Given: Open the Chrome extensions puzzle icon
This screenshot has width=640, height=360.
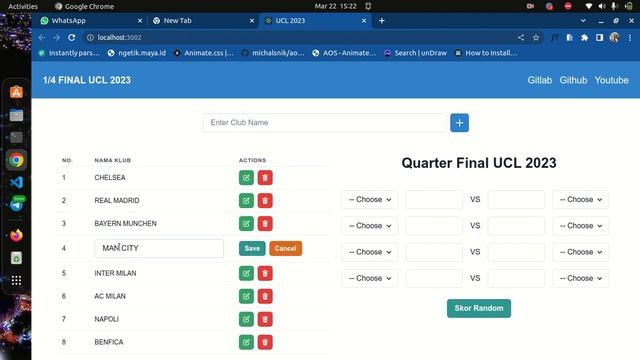Looking at the screenshot, I should 584,38.
